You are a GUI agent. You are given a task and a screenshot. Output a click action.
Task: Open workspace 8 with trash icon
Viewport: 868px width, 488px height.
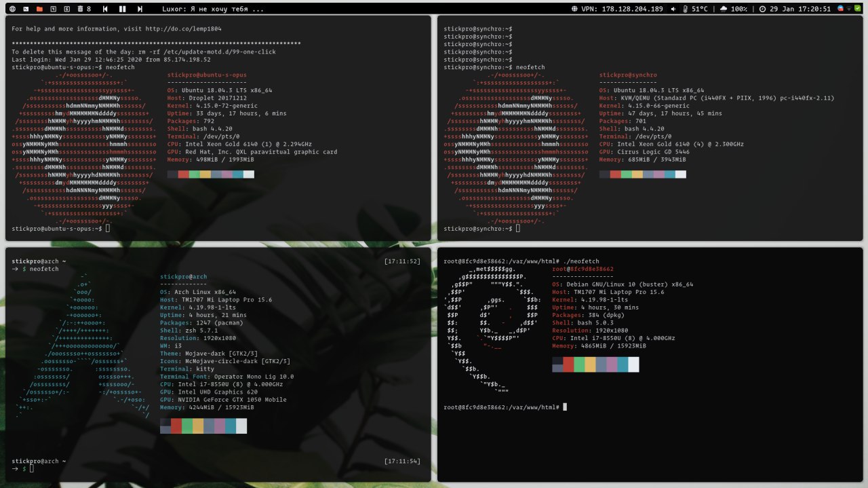point(84,9)
